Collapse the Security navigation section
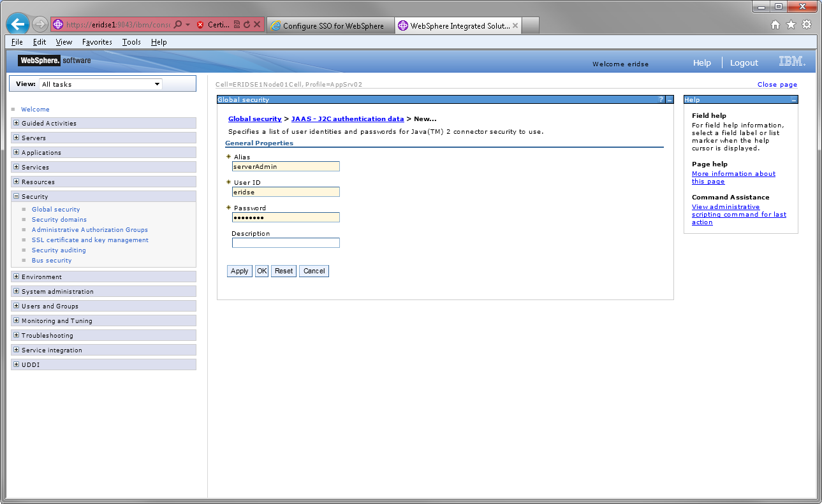This screenshot has height=504, width=822. 16,196
